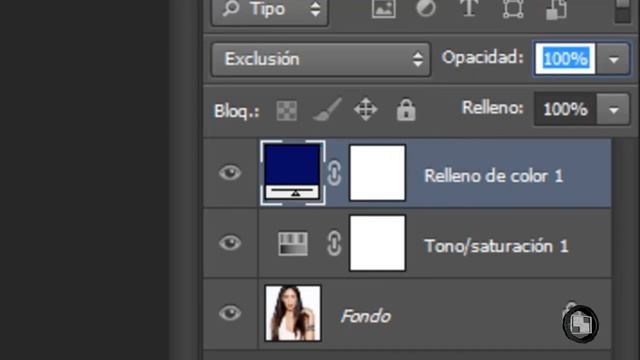Filter layers by pixel layers icon
The height and width of the screenshot is (360, 640).
pos(384,9)
